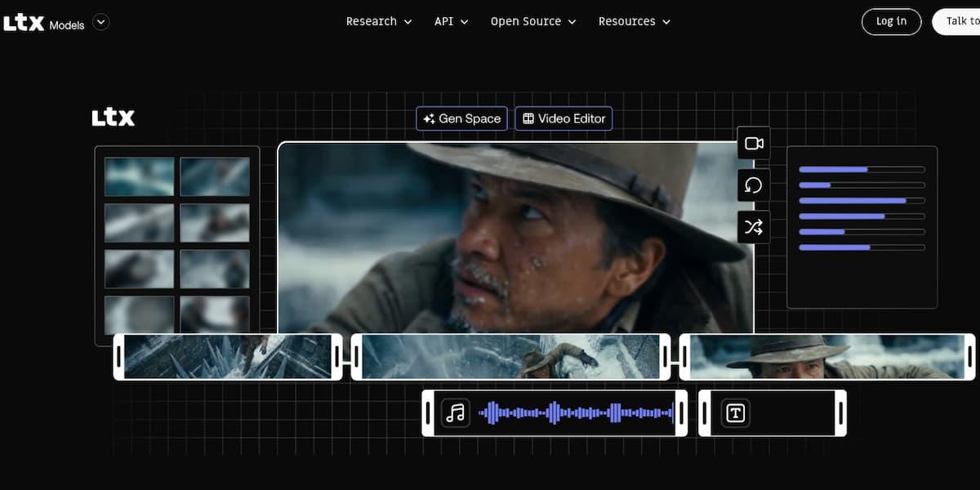Select the Video Editor tab
Image resolution: width=980 pixels, height=490 pixels.
coord(563,118)
